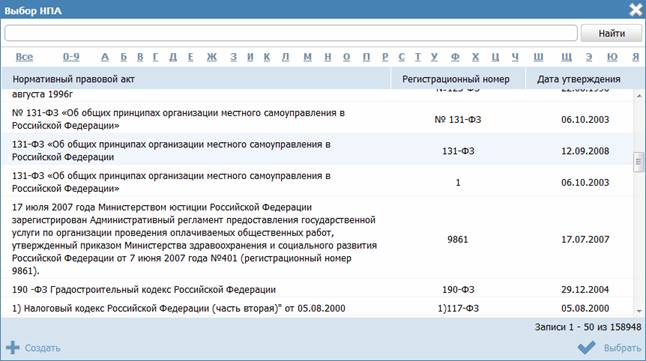
Task: Click the checkmark icon next to Выбрать
Action: click(586, 347)
